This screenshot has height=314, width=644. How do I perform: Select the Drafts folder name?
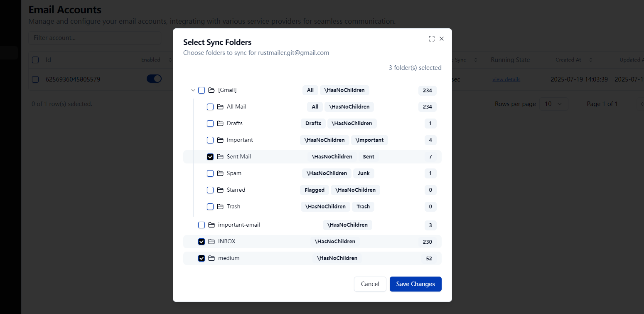coord(235,124)
